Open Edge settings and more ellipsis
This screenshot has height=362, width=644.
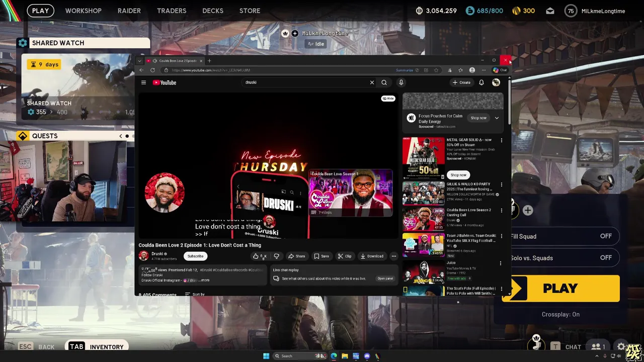(x=484, y=70)
